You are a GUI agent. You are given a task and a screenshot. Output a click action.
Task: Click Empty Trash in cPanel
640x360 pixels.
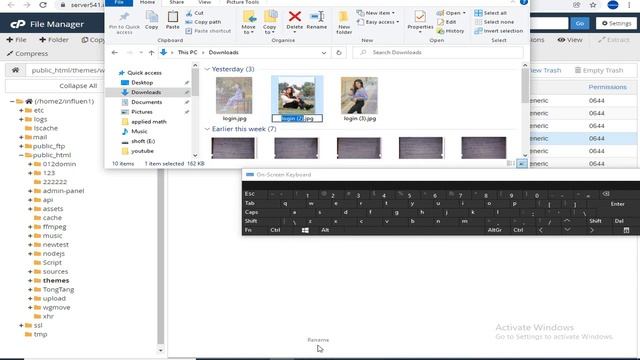click(x=599, y=70)
